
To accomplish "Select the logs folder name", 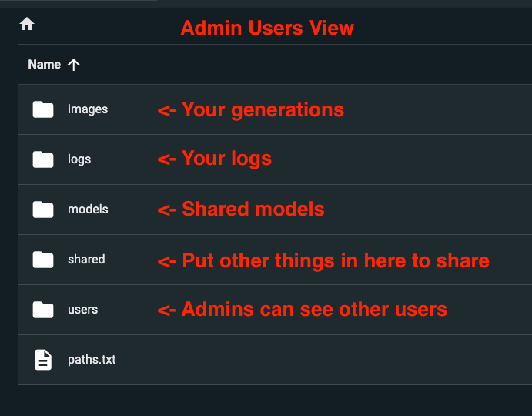I will [x=79, y=159].
